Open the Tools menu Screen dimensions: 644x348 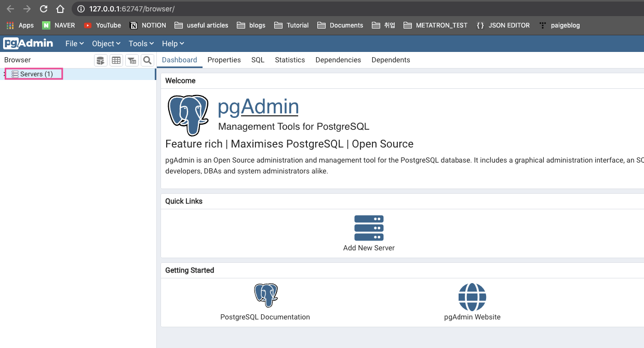(141, 44)
